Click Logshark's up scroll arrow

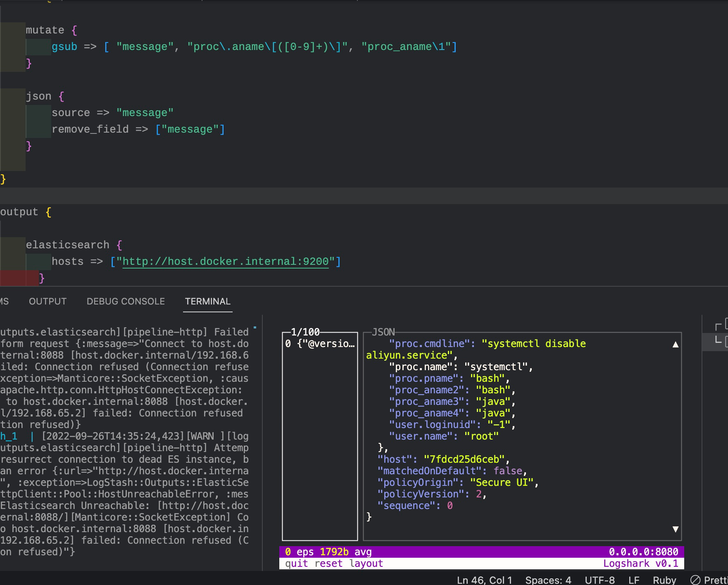click(676, 343)
